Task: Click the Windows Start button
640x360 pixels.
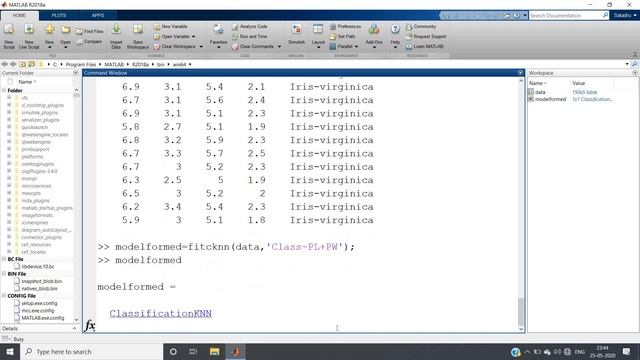Action: point(10,351)
